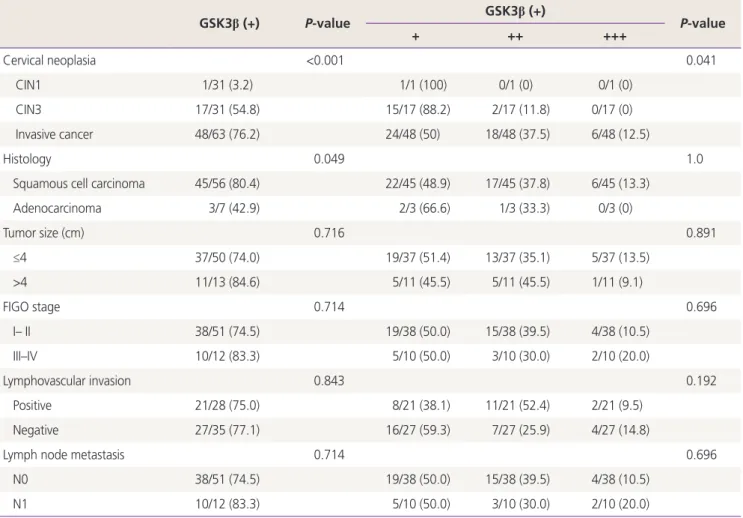Click the 1/1 (100) cell
Viewport: 743px width, 518px height.
(x=423, y=85)
